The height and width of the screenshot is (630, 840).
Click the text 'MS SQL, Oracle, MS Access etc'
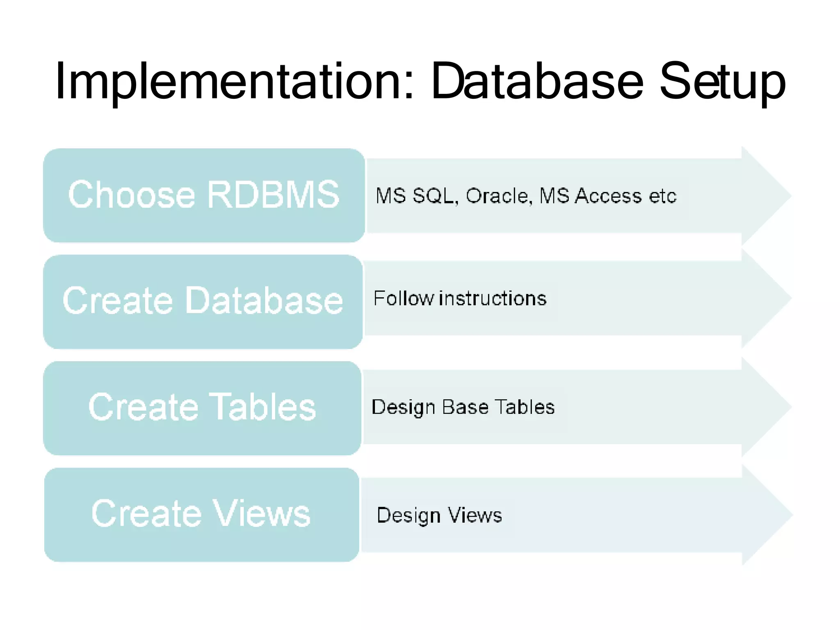point(526,196)
